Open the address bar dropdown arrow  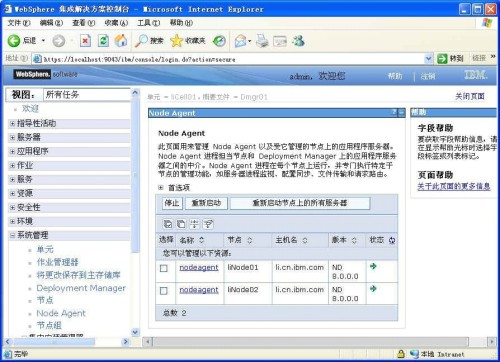tap(429, 59)
